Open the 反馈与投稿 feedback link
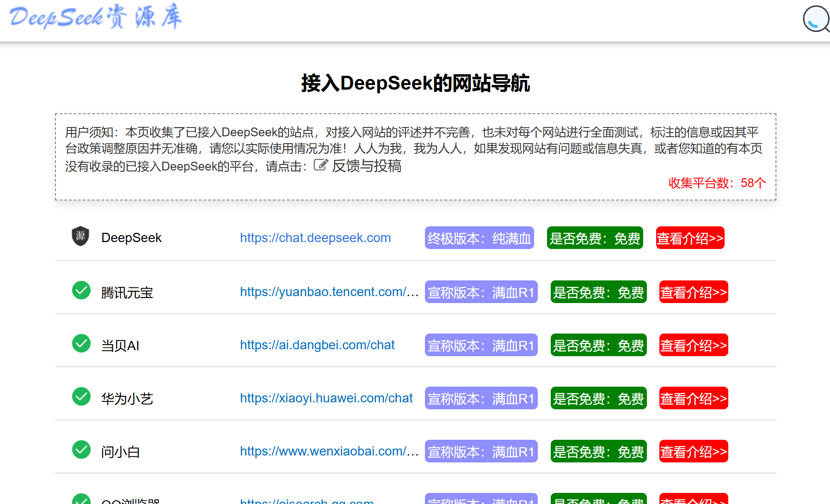This screenshot has height=504, width=830. [367, 166]
